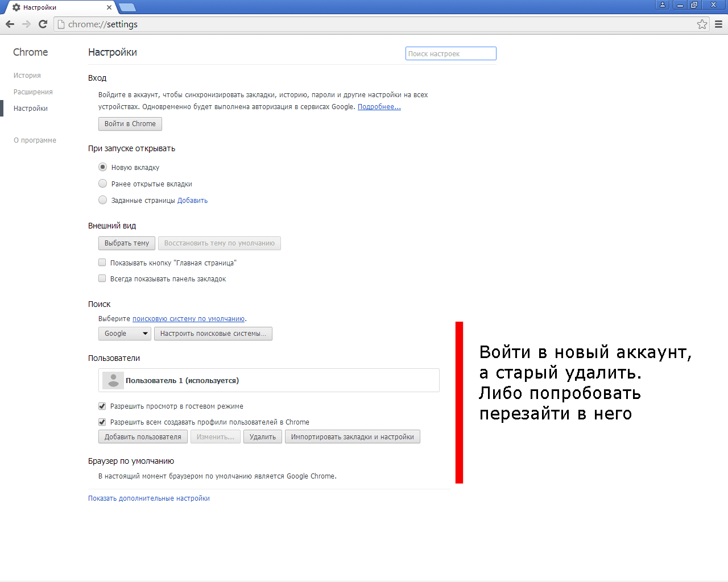728x582 pixels.
Task: Select the Пользователь 1 avatar entry
Action: pyautogui.click(x=113, y=380)
